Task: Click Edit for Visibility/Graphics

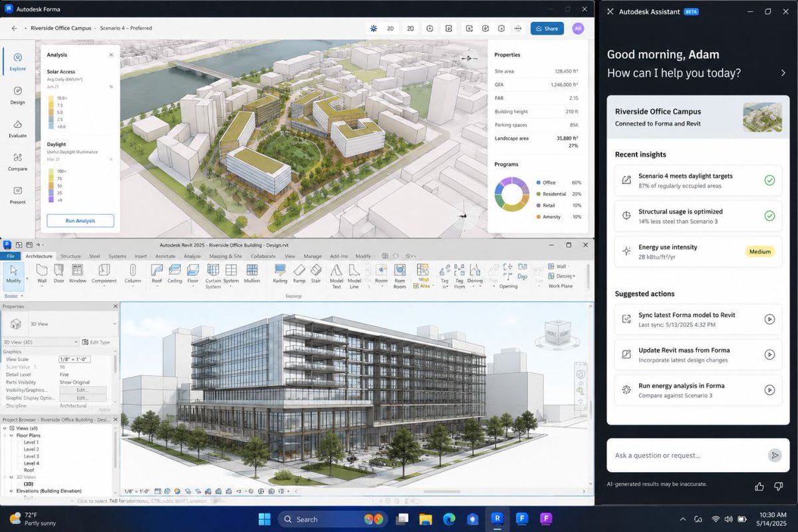Action: [x=82, y=390]
